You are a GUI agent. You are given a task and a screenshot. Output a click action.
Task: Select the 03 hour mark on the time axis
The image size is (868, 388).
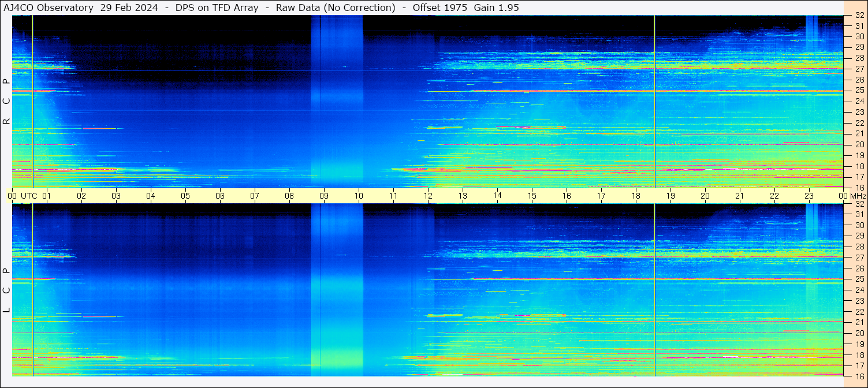point(116,196)
